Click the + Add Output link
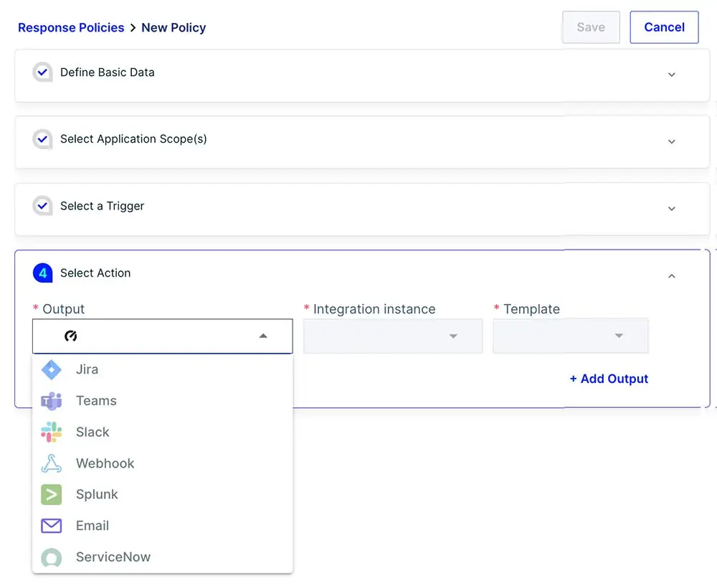717x588 pixels. click(x=609, y=379)
